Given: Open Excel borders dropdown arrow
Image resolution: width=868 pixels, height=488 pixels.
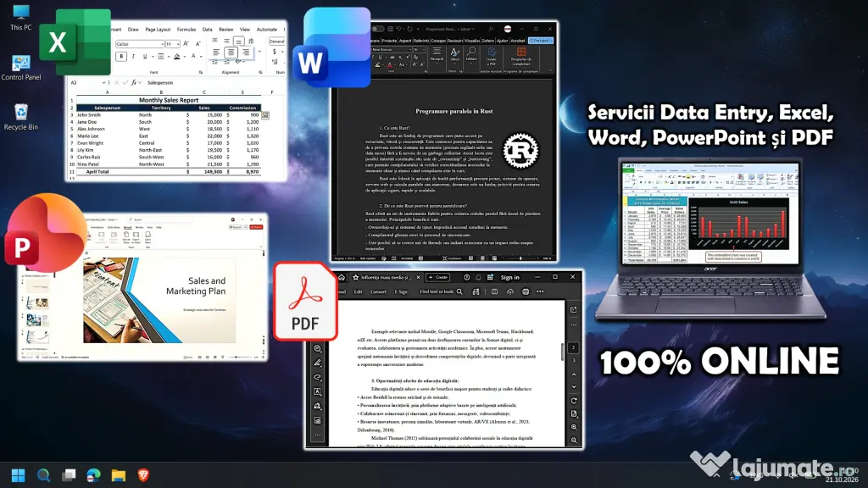Looking at the screenshot, I should [x=169, y=57].
